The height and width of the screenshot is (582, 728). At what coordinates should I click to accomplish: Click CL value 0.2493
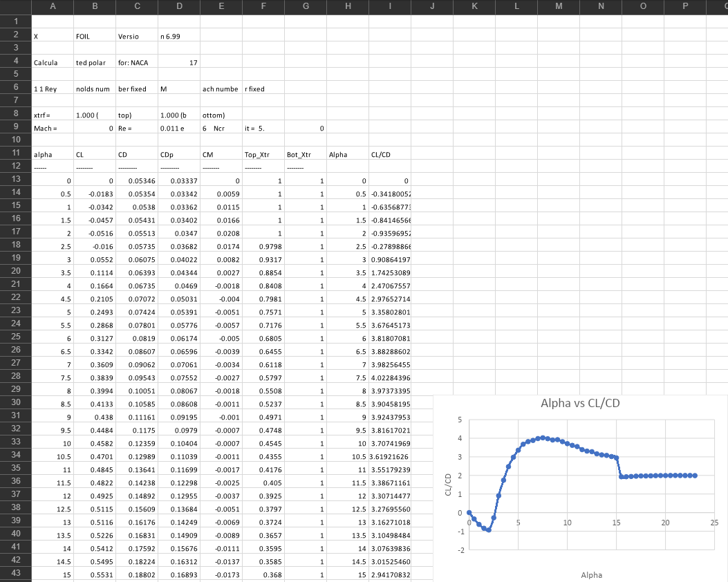click(95, 312)
